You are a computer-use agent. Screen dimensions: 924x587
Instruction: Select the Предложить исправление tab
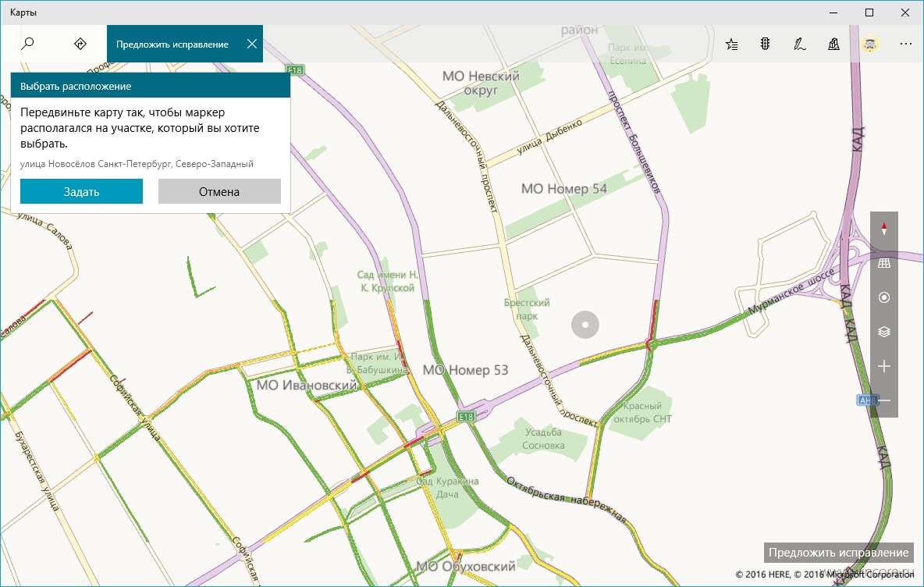click(x=172, y=44)
